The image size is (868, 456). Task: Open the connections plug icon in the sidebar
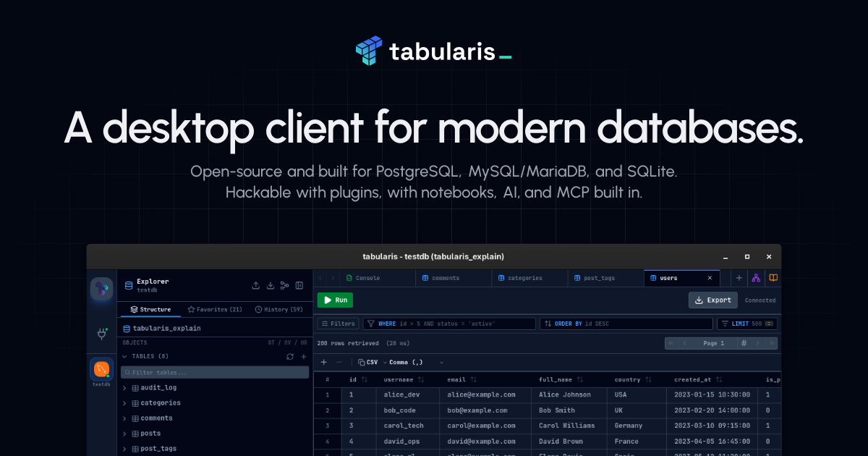pos(101,334)
